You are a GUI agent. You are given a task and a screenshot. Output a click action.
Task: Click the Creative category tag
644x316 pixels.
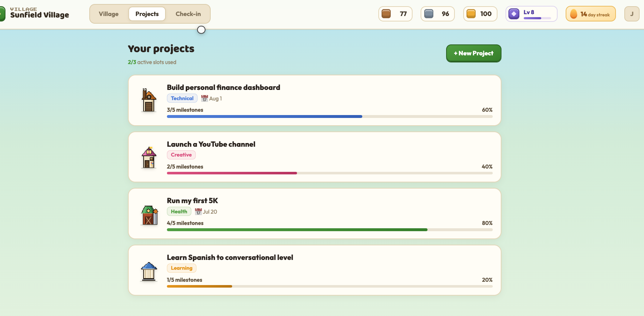181,155
